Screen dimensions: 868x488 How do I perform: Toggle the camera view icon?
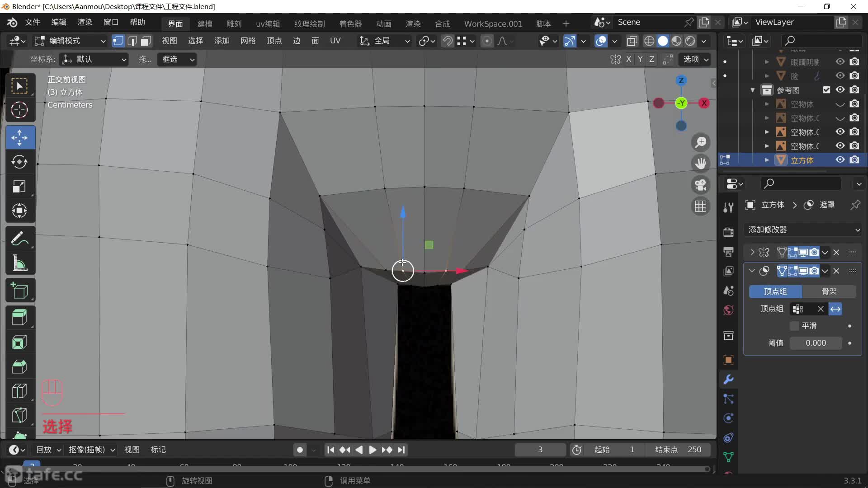coord(701,185)
